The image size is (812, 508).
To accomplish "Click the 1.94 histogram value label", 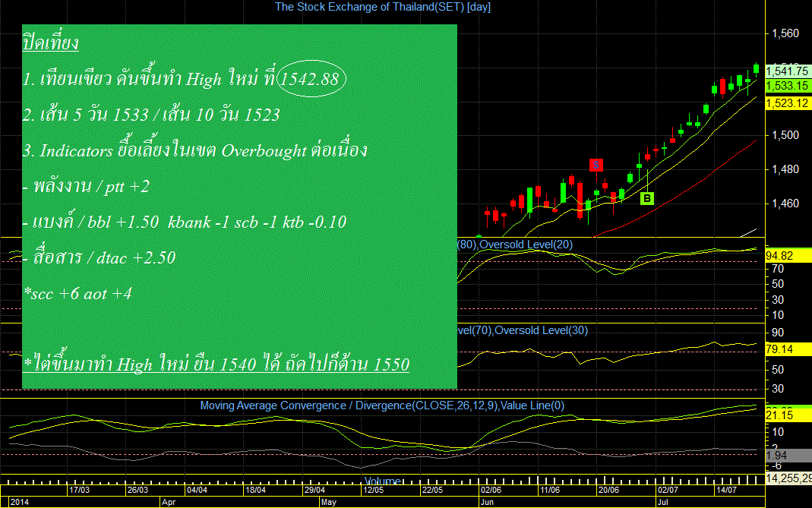I will pyautogui.click(x=788, y=456).
